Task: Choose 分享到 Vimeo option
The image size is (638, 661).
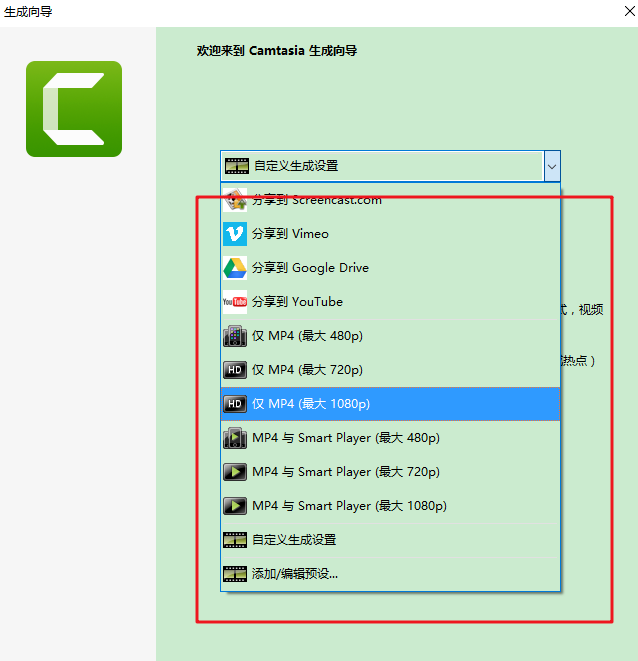Action: tap(390, 234)
